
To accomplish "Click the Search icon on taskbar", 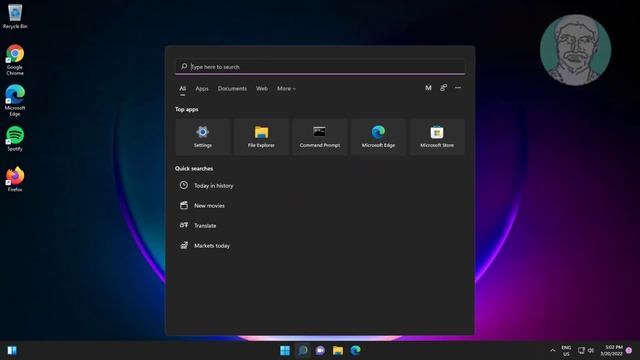I will point(303,350).
